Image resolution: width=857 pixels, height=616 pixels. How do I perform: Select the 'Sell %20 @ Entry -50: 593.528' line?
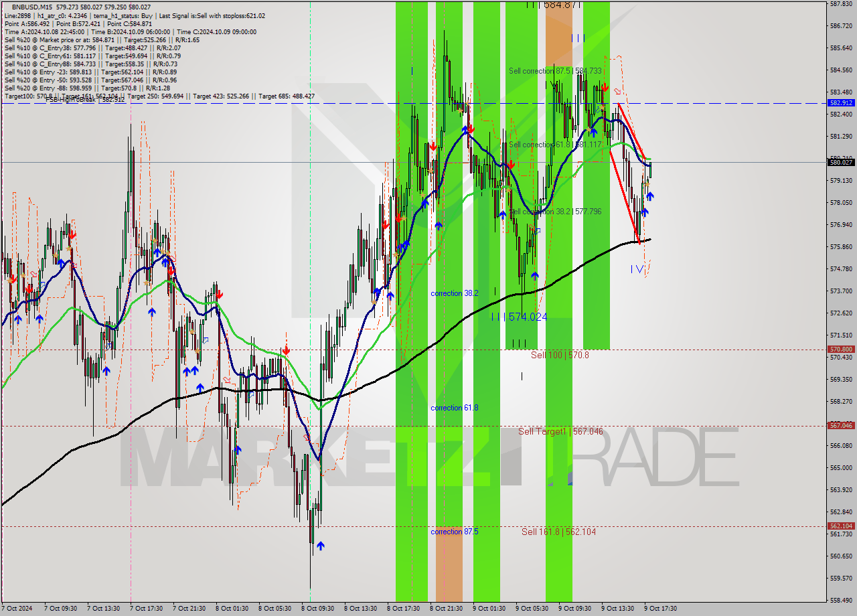click(x=90, y=80)
